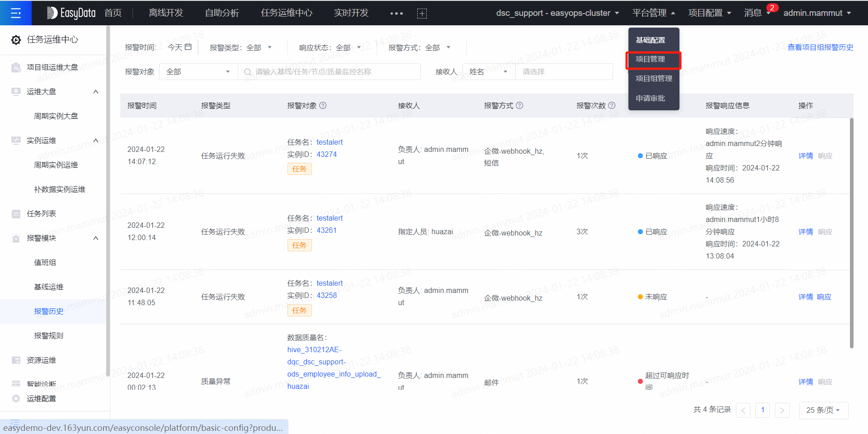This screenshot has height=434, width=868.
Task: Open the 接收人 姓名 dropdown
Action: pyautogui.click(x=489, y=72)
